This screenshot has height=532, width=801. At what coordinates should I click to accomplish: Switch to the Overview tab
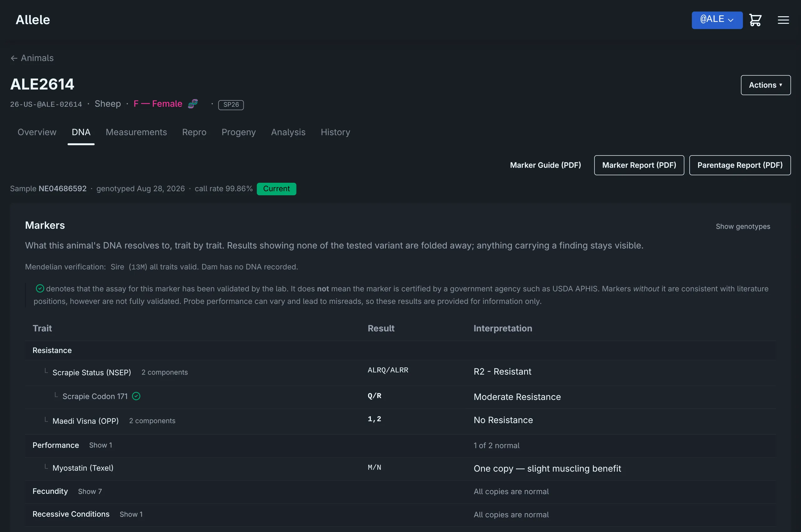pyautogui.click(x=37, y=132)
